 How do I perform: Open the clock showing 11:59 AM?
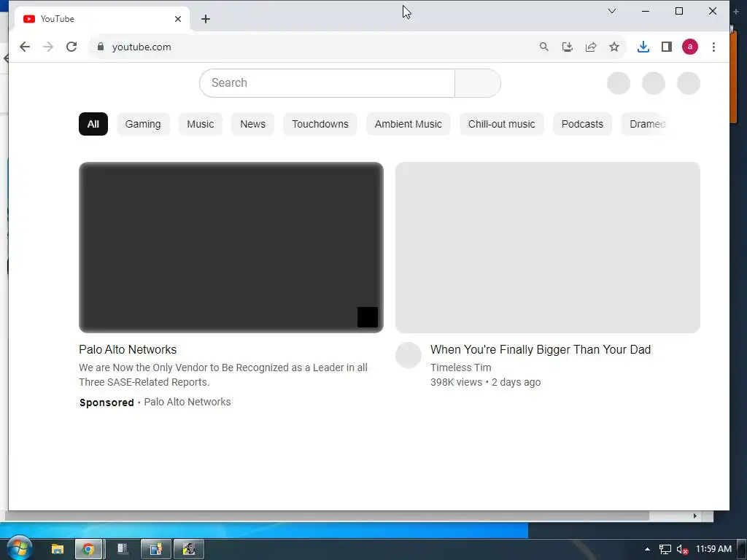713,549
